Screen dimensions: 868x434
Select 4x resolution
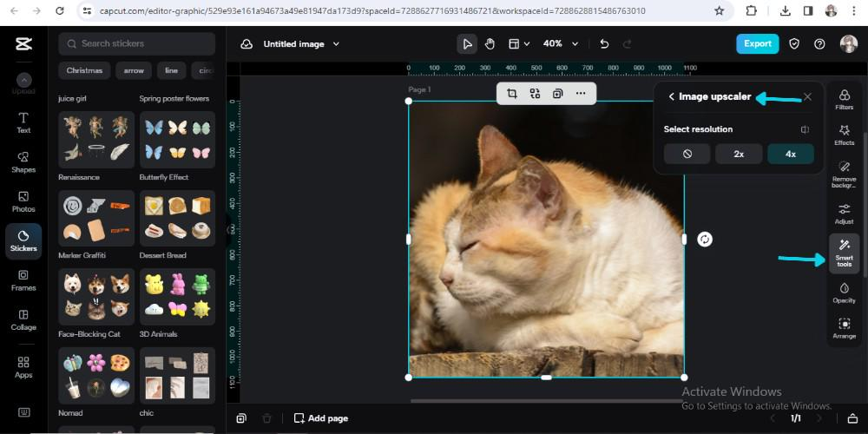[791, 154]
